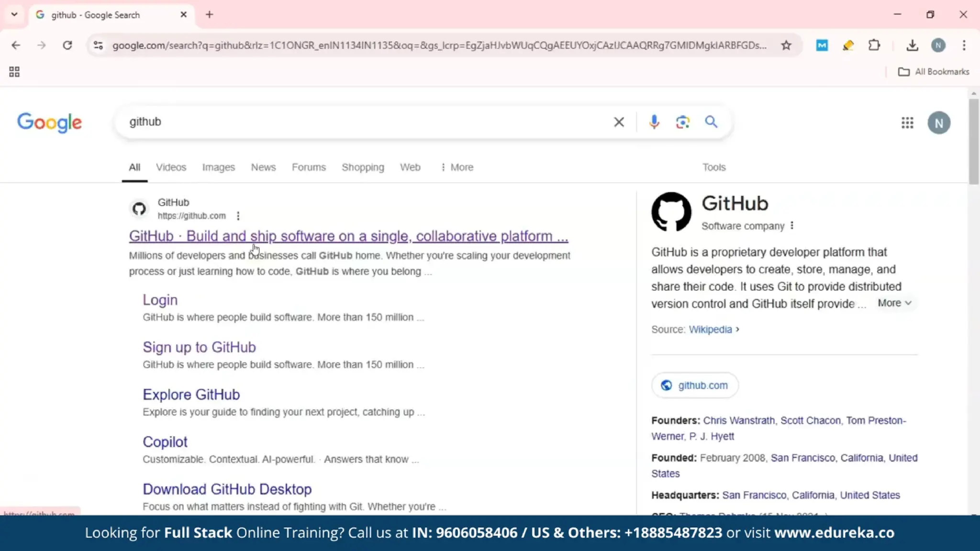Click the Google logo
Screen dimensions: 980x551
click(50, 123)
